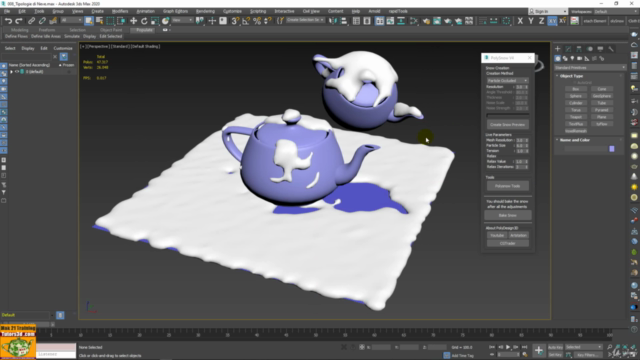Viewport: 640px width, 360px height.
Task: Click the Resolution spinner in PolySnow
Action: (522, 87)
